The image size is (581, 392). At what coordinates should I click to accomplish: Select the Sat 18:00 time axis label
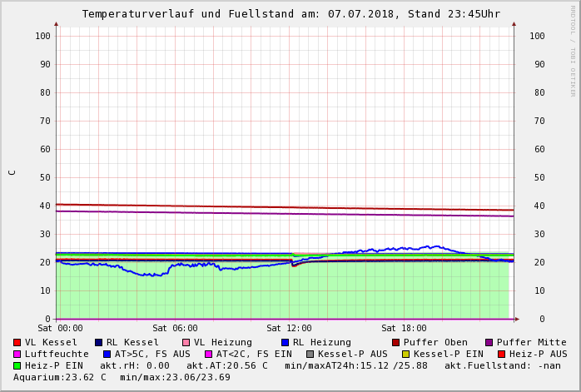[x=404, y=329]
